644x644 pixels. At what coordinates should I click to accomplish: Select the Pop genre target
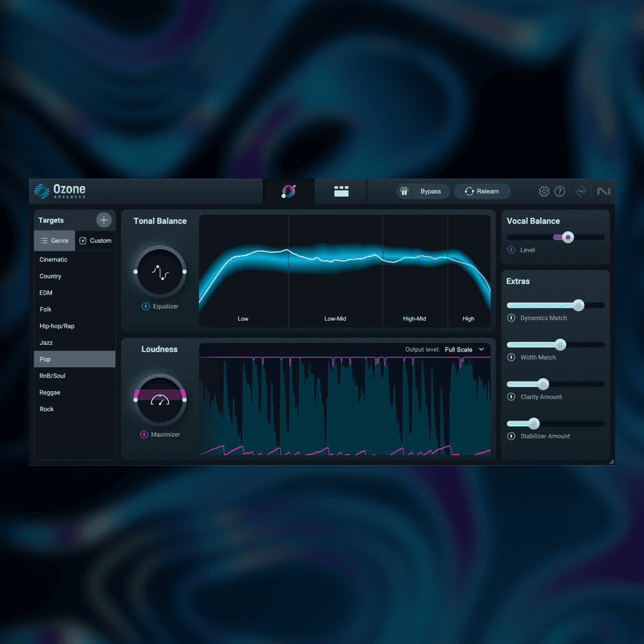[x=74, y=359]
